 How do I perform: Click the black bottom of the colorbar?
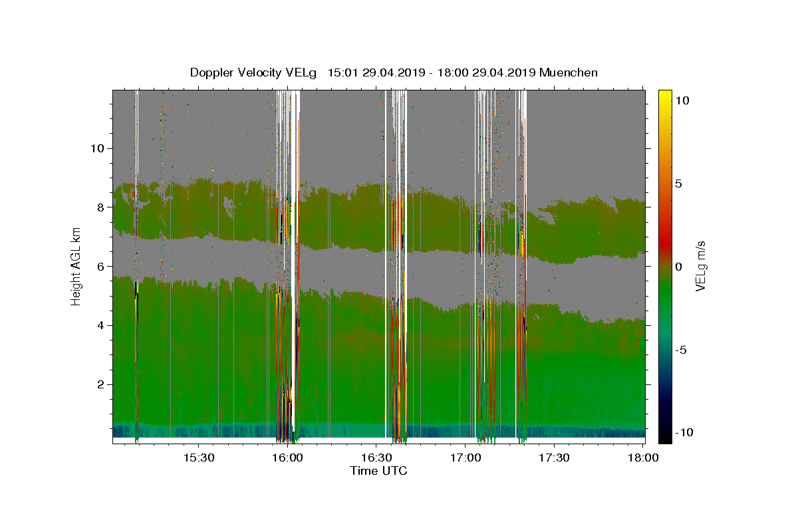pos(665,438)
